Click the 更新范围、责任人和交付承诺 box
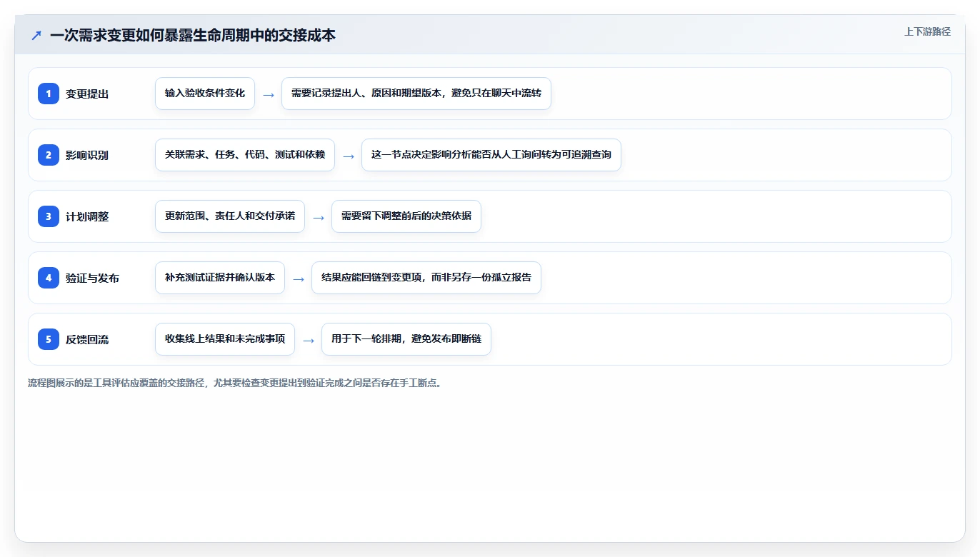 pyautogui.click(x=230, y=216)
